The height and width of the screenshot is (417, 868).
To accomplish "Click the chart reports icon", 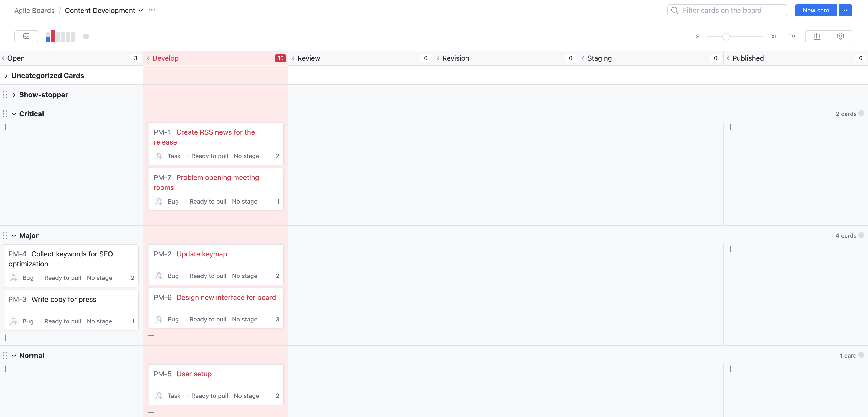I will point(817,36).
